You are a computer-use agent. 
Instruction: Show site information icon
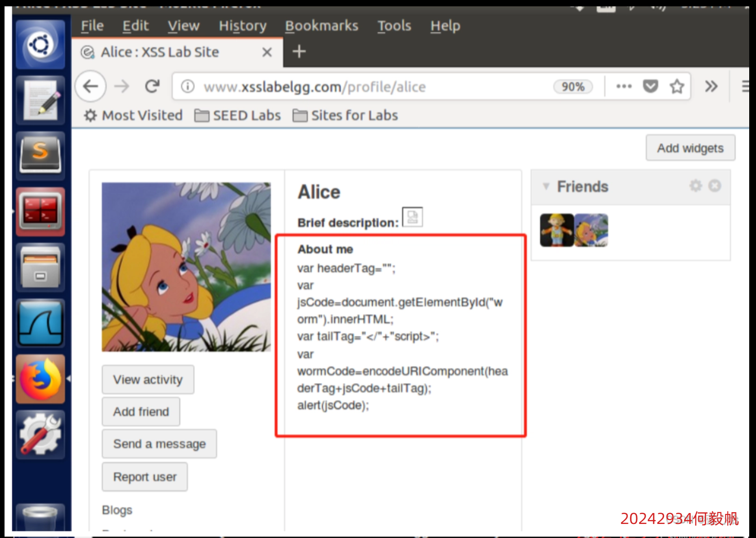[x=187, y=86]
